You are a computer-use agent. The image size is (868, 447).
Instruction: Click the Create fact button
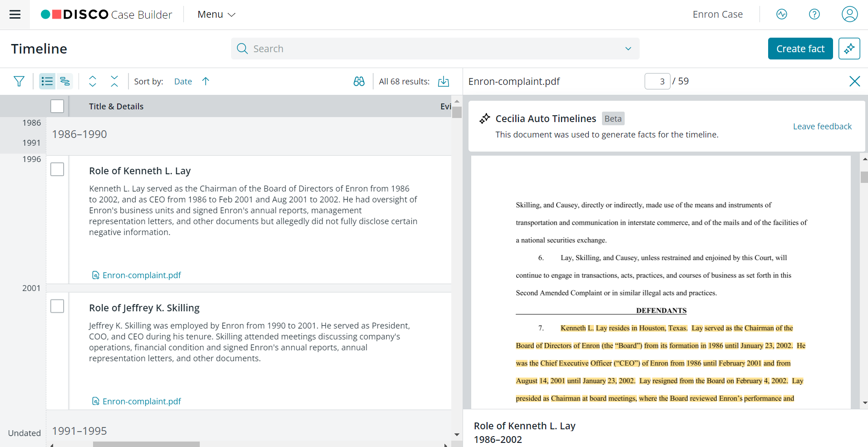coord(800,49)
